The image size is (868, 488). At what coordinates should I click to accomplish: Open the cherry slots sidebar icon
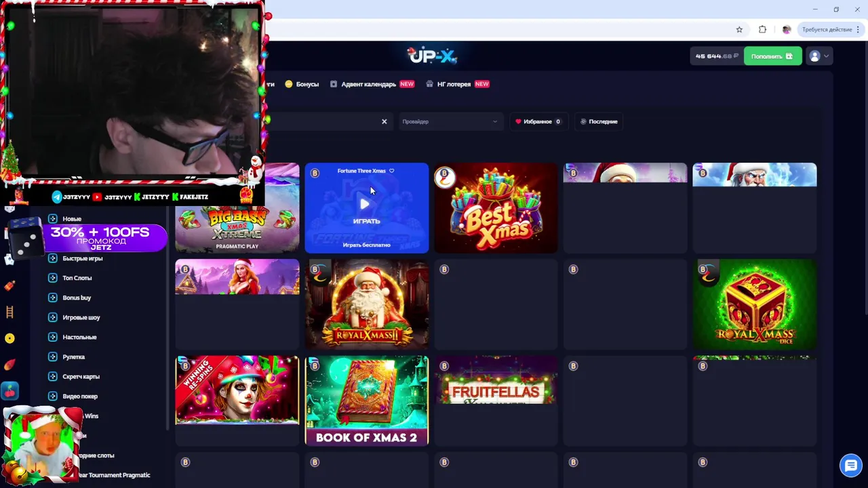pos(9,391)
